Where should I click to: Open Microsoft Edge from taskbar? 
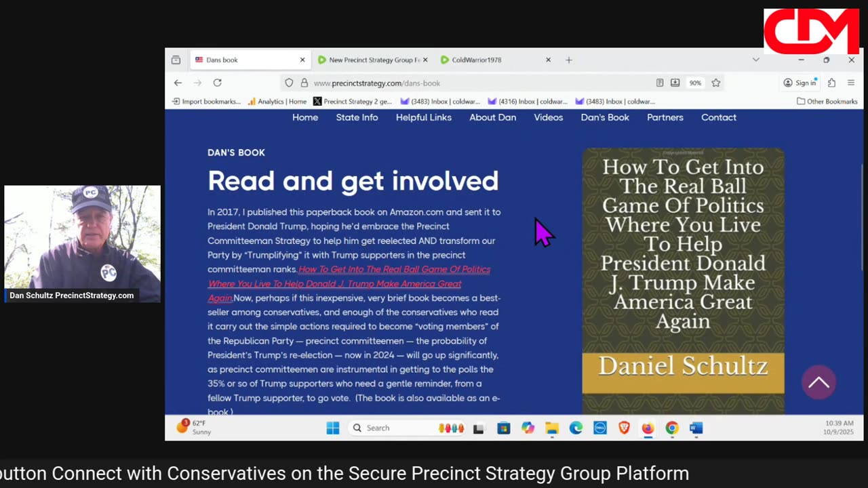(x=576, y=428)
